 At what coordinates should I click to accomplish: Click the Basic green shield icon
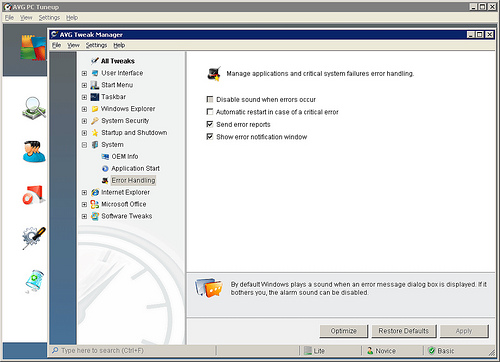click(432, 351)
